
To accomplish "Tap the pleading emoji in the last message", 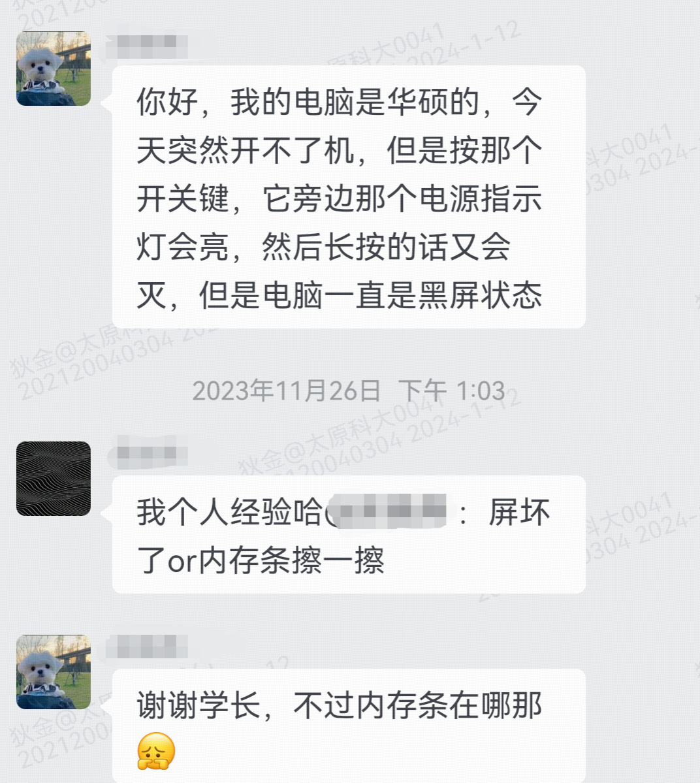I will click(x=156, y=751).
